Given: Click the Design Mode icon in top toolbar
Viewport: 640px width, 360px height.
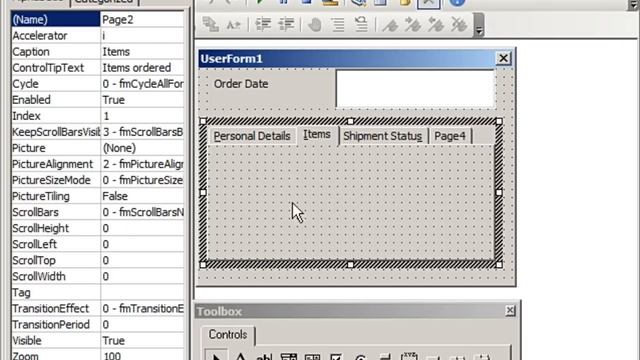Looking at the screenshot, I should point(330,2).
